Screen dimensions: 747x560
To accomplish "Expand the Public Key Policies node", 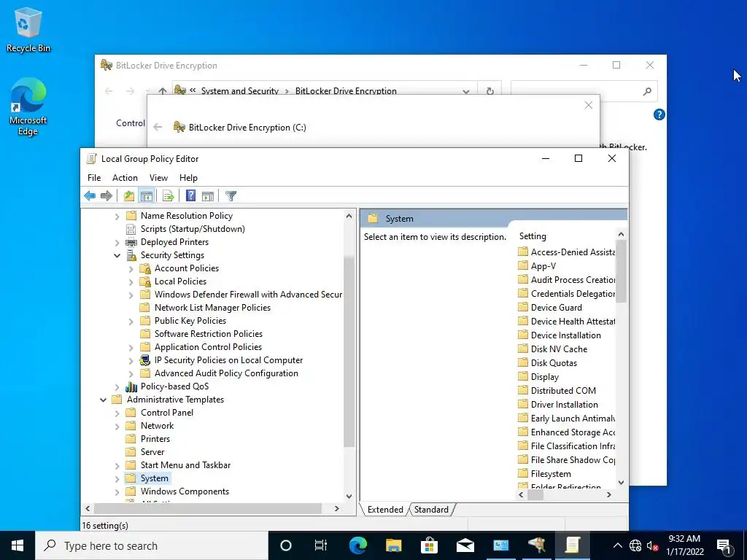I will point(131,322).
